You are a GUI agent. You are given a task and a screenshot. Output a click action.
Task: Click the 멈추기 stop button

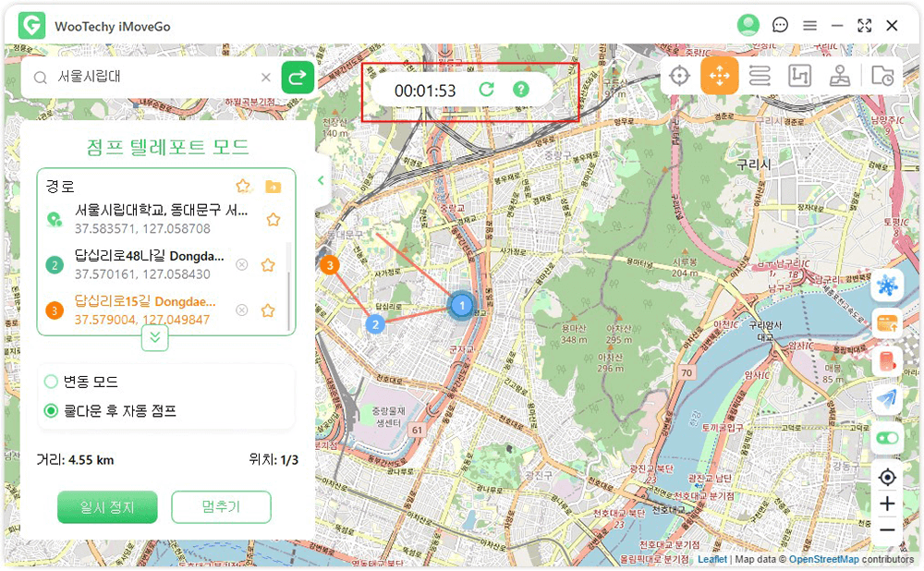(x=221, y=507)
